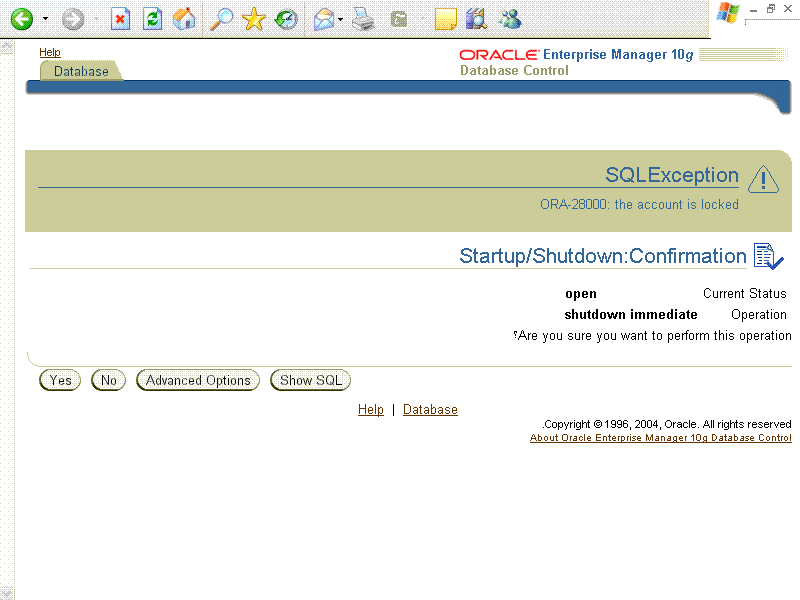Click the Mail envelope icon
The width and height of the screenshot is (800, 600).
pyautogui.click(x=323, y=19)
